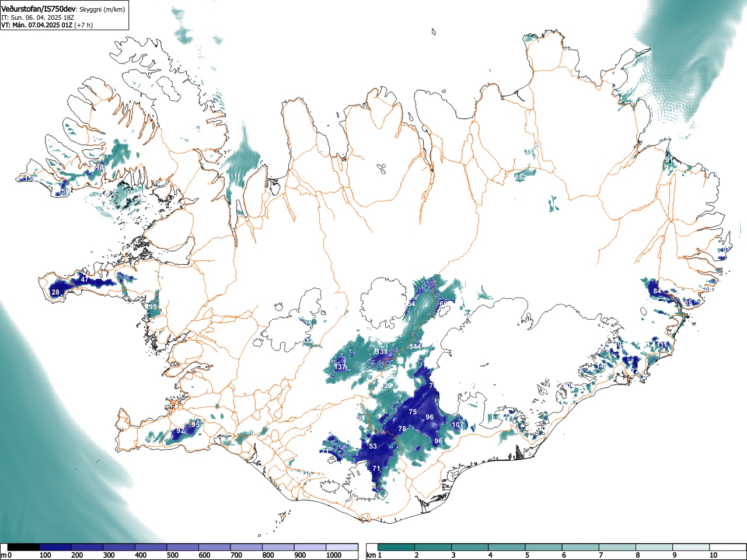Image resolution: width=747 pixels, height=560 pixels.
Task: Click the '1000' tick label in the metre legend
Action: pyautogui.click(x=334, y=555)
